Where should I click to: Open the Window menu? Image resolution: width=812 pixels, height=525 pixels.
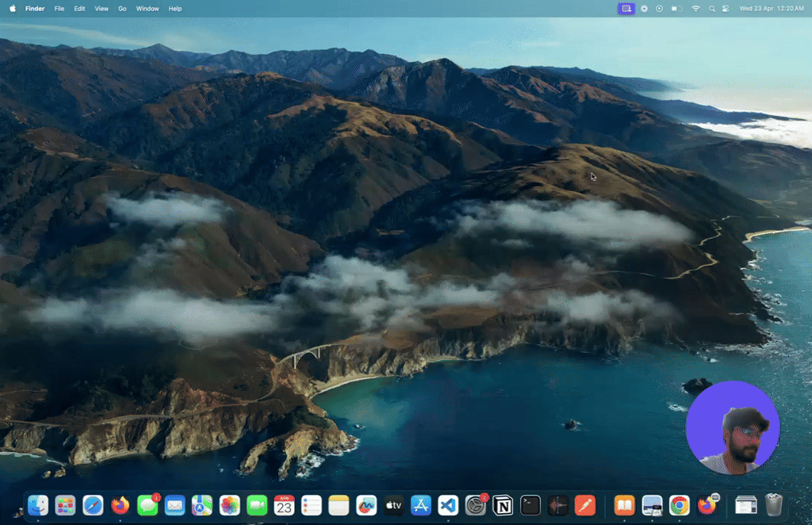coord(147,9)
